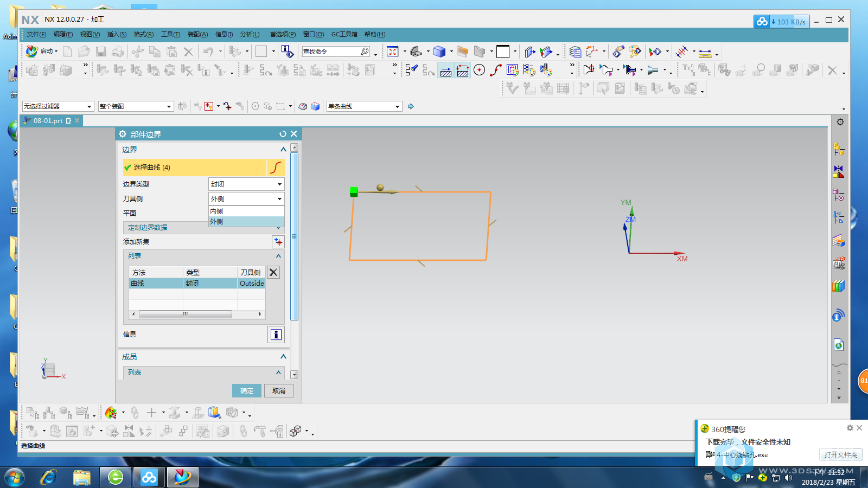Toggle the blue cube selection scope icon
This screenshot has width=868, height=488.
[315, 106]
